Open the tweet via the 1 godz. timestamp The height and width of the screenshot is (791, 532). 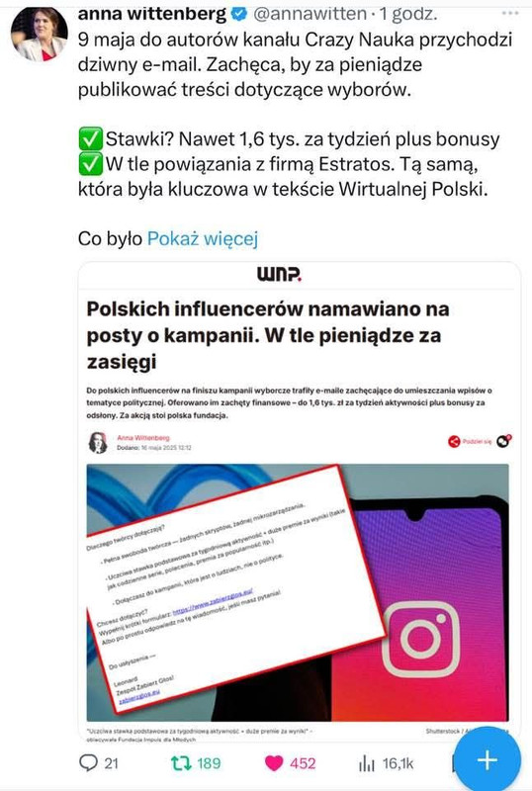[x=408, y=14]
